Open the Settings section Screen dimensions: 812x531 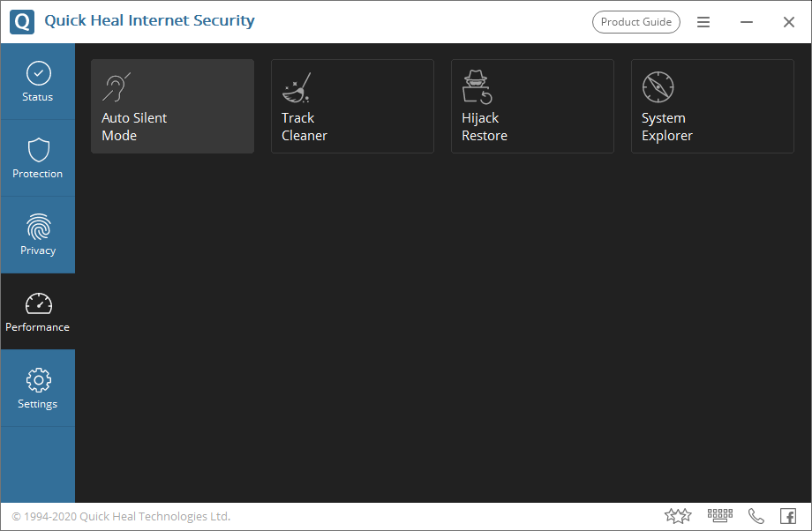[x=37, y=389]
